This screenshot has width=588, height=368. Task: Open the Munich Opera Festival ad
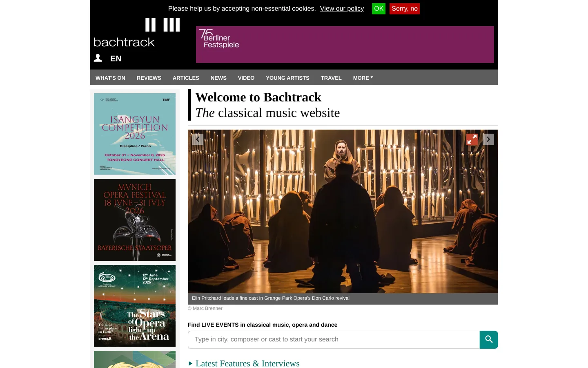135,220
